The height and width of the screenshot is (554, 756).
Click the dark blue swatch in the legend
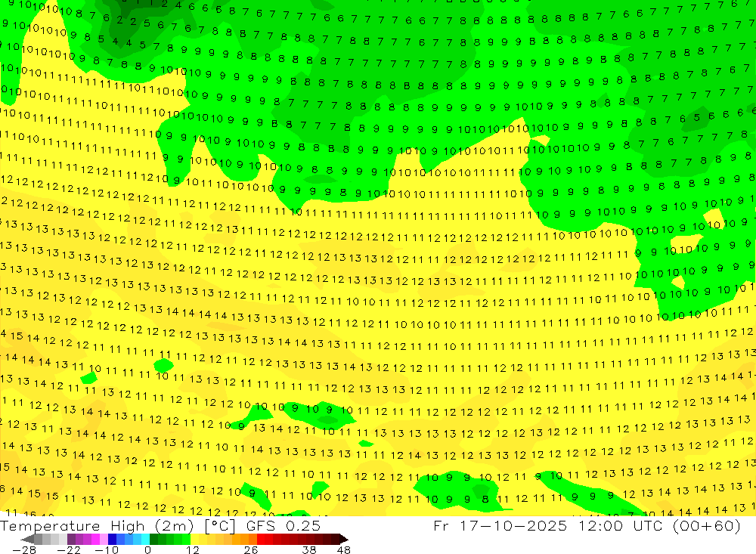[112, 539]
